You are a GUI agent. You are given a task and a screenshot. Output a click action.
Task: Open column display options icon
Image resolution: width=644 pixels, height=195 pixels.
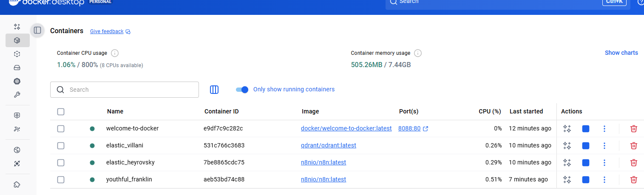(214, 90)
